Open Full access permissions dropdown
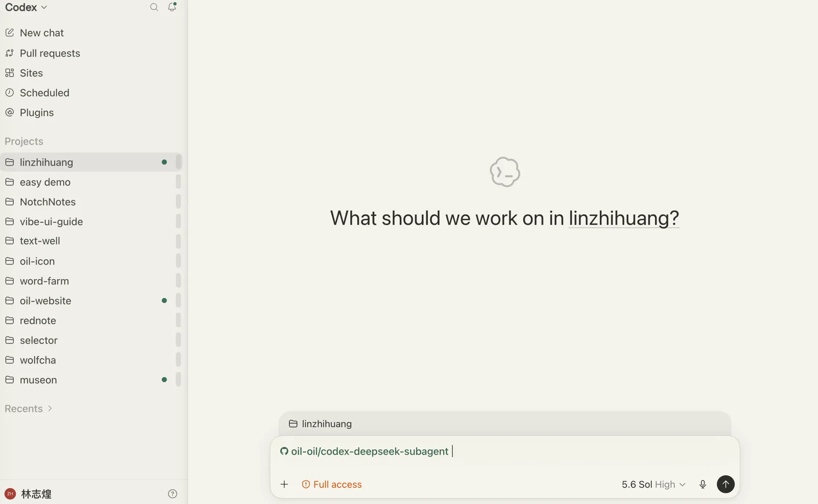This screenshot has width=818, height=504. [x=332, y=484]
